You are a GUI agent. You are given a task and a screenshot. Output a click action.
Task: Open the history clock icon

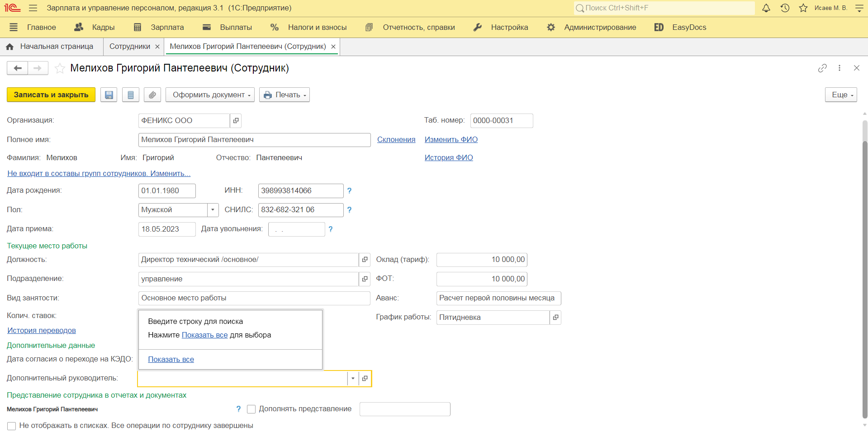pyautogui.click(x=785, y=8)
